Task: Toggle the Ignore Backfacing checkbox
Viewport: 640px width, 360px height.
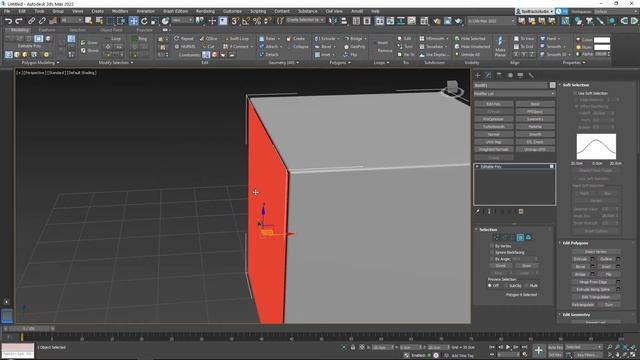Action: pos(491,253)
